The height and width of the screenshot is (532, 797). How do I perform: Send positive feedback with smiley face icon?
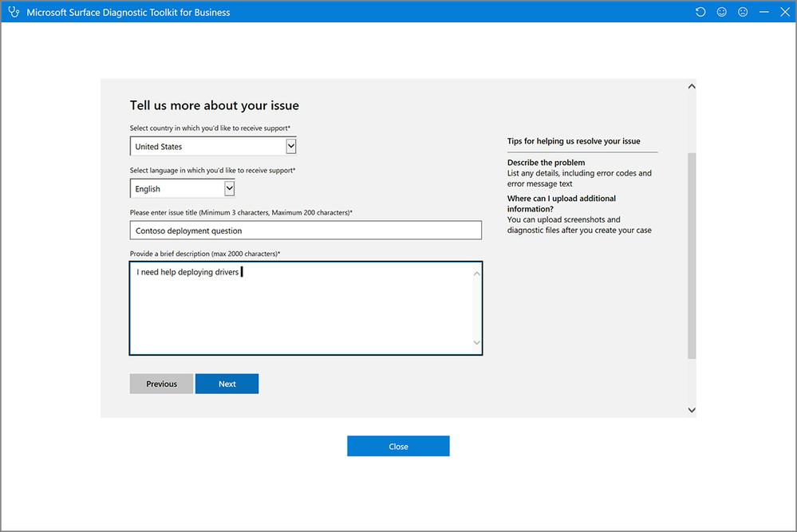pyautogui.click(x=722, y=12)
